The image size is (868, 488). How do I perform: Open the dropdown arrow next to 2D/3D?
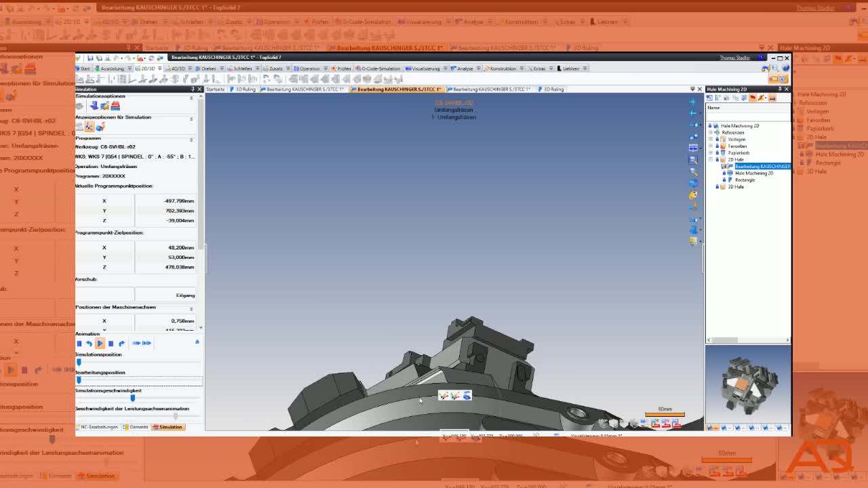click(x=159, y=68)
